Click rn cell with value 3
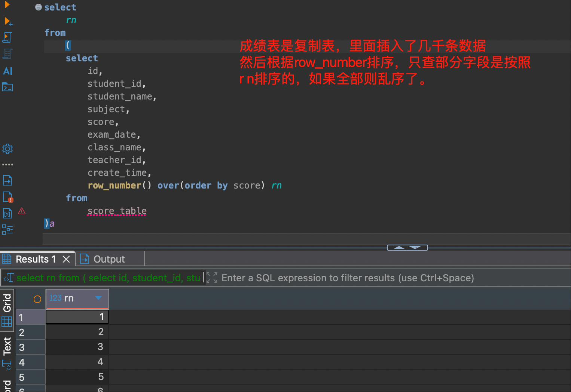Screen dimensions: 571x392 tap(77, 347)
